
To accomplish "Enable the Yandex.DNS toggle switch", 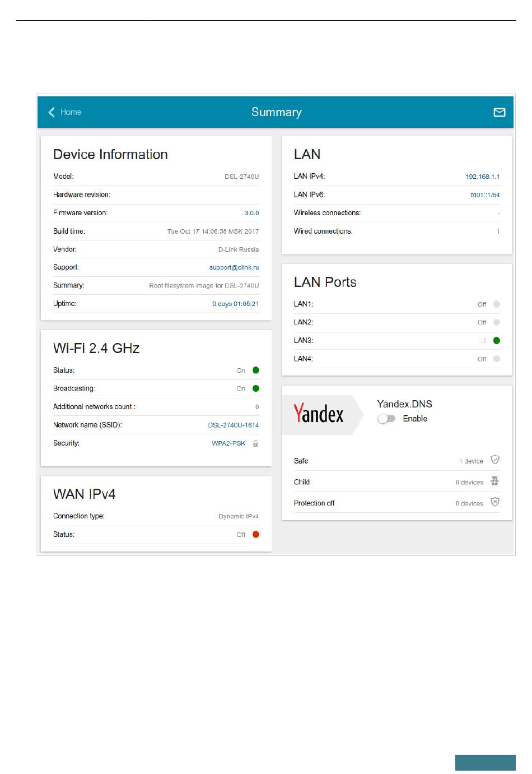I will point(386,419).
